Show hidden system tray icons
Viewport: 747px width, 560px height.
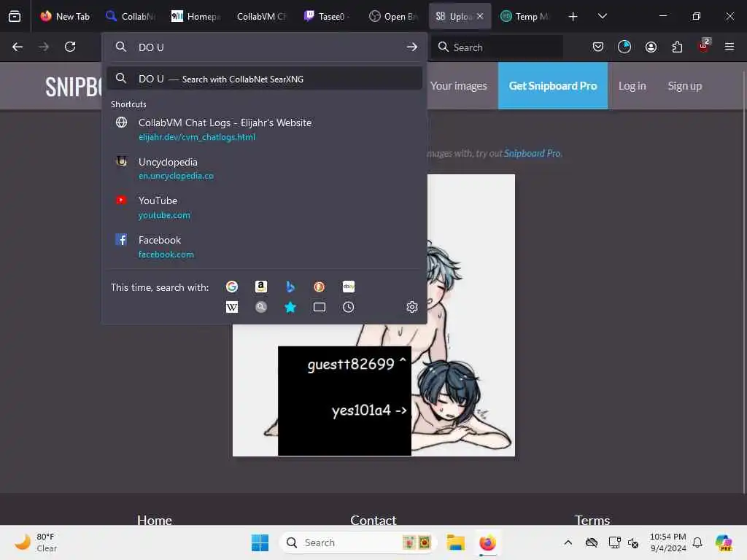pyautogui.click(x=568, y=542)
